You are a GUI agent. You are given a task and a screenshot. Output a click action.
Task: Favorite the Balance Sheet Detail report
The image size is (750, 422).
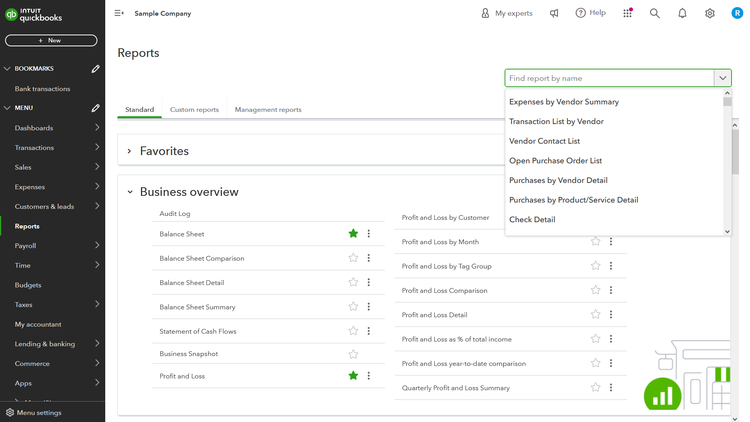point(353,282)
